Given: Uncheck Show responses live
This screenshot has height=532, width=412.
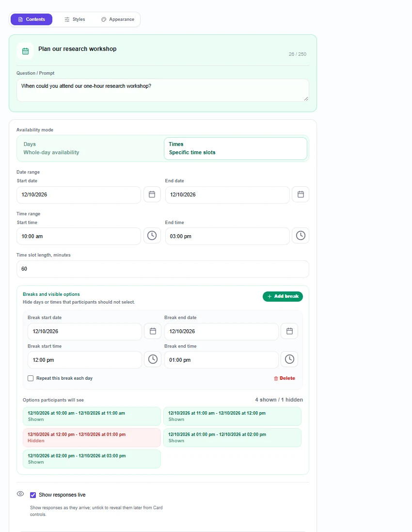Looking at the screenshot, I should pos(33,495).
